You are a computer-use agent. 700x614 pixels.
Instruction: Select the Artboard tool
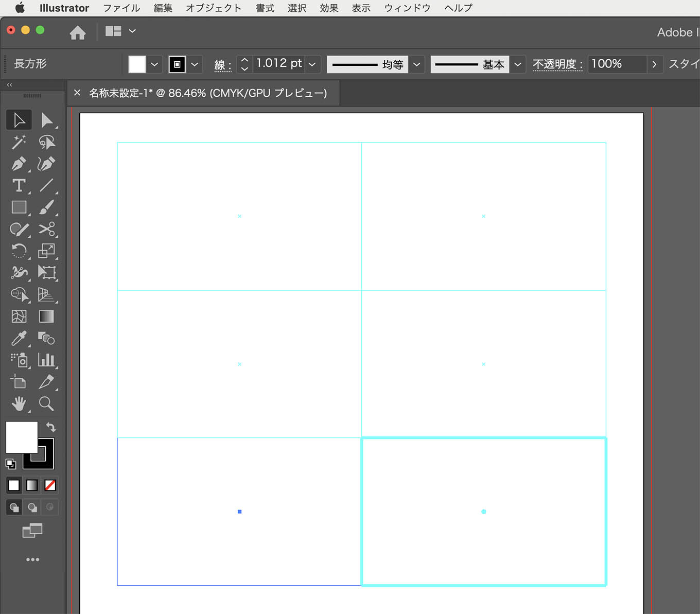[x=19, y=382]
